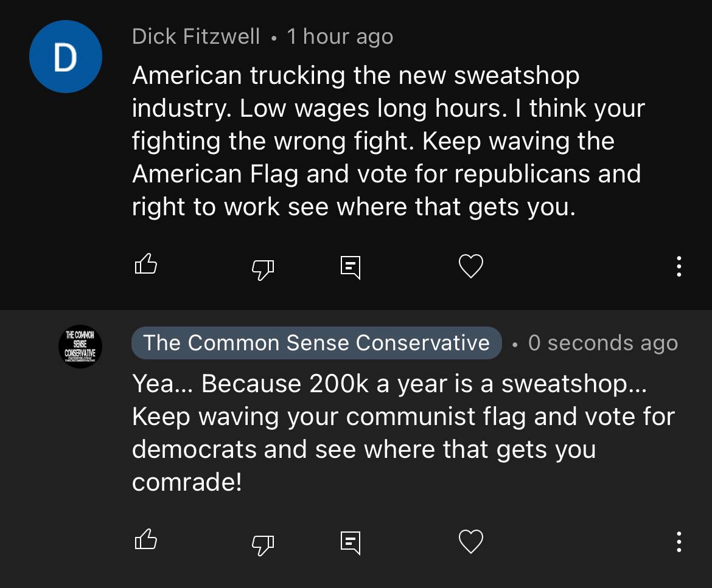This screenshot has width=712, height=588.
Task: Toggle heart on The Common Sense Conservative's reply
Action: click(471, 541)
